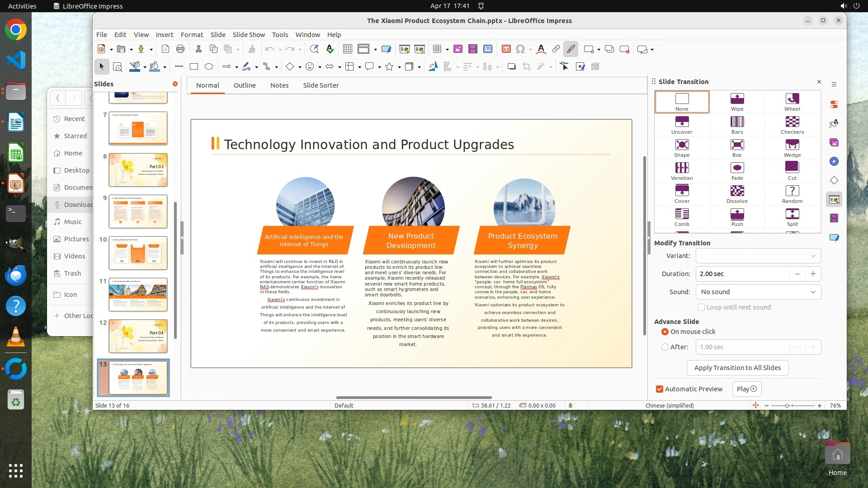The width and height of the screenshot is (868, 488).
Task: Click the Print icon in toolbar
Action: point(180,49)
